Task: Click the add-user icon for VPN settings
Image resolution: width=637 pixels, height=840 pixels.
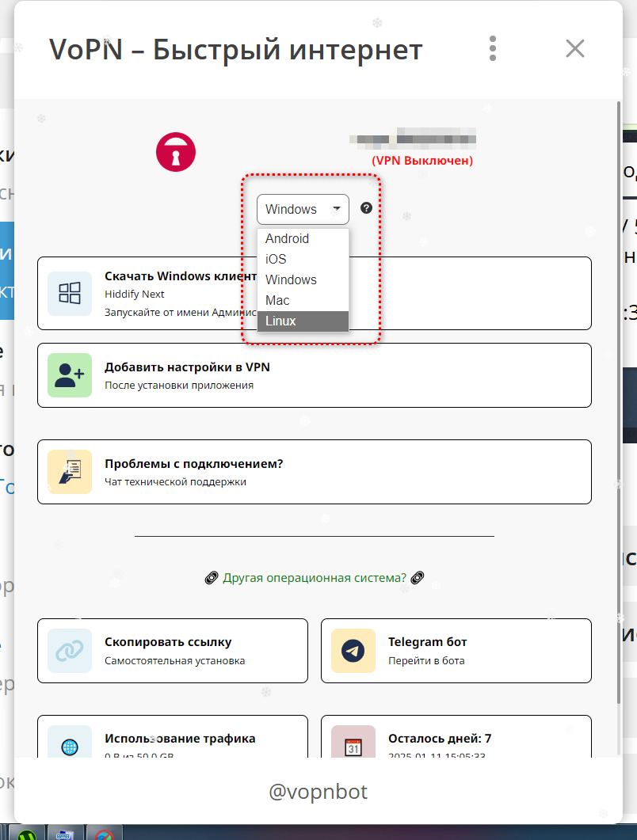Action: click(x=70, y=375)
